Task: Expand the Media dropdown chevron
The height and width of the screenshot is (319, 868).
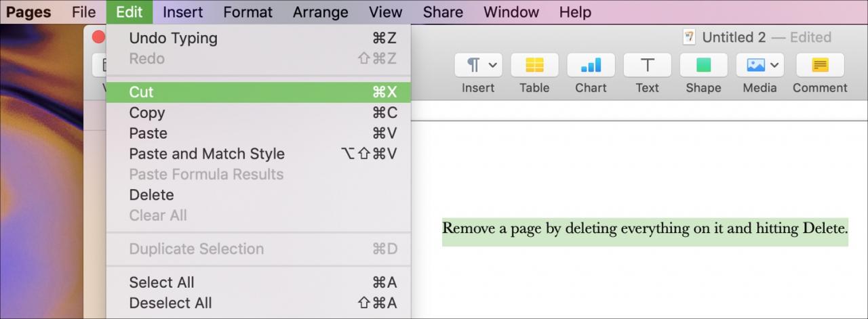Action: point(774,65)
